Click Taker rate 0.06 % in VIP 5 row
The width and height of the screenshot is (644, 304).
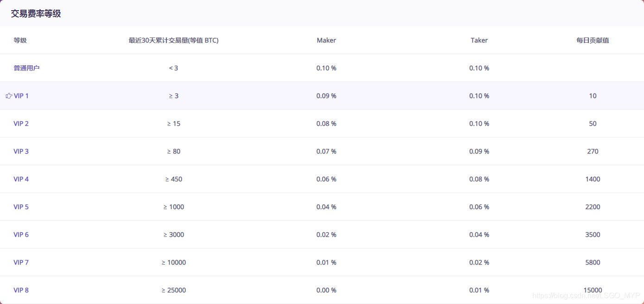tap(479, 207)
